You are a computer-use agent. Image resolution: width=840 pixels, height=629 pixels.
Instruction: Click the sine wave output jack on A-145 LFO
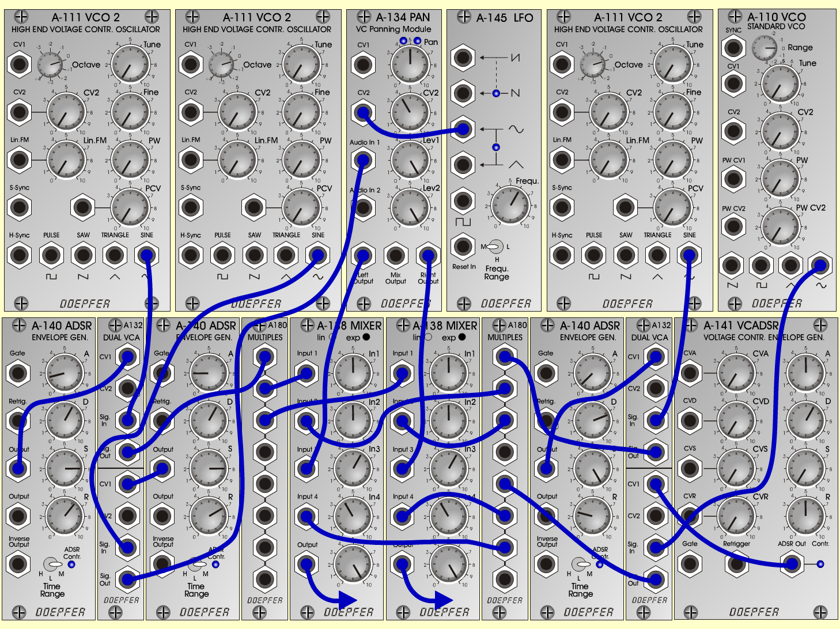pos(463,130)
